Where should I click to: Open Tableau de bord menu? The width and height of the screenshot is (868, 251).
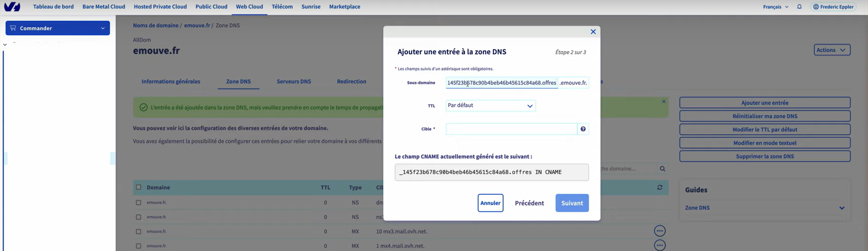(53, 7)
